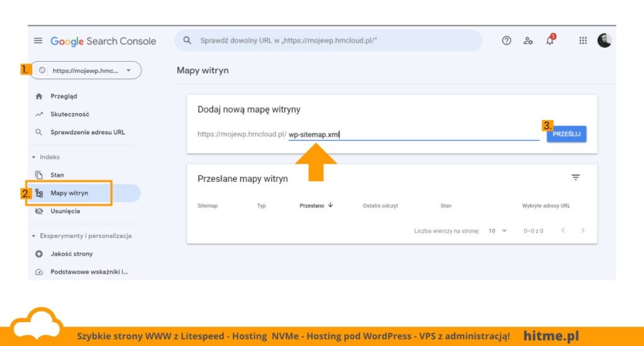Go to Przegląd page

[x=64, y=96]
